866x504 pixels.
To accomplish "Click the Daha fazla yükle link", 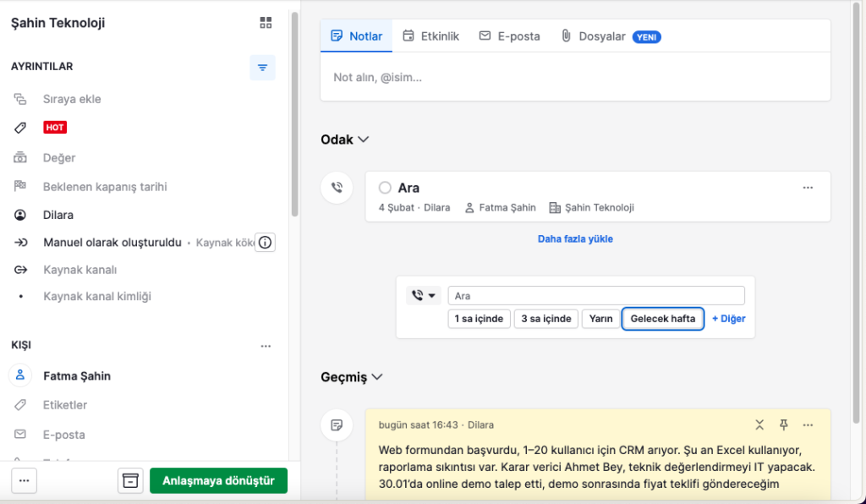I will pyautogui.click(x=575, y=239).
